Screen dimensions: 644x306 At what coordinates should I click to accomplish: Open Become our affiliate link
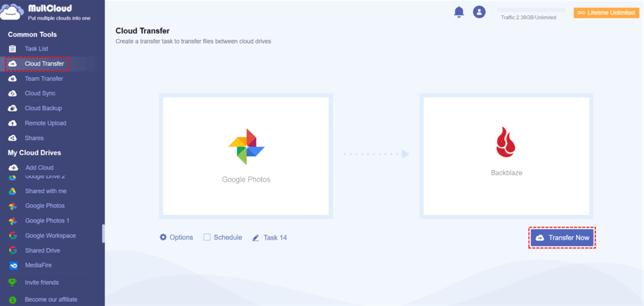[51, 300]
